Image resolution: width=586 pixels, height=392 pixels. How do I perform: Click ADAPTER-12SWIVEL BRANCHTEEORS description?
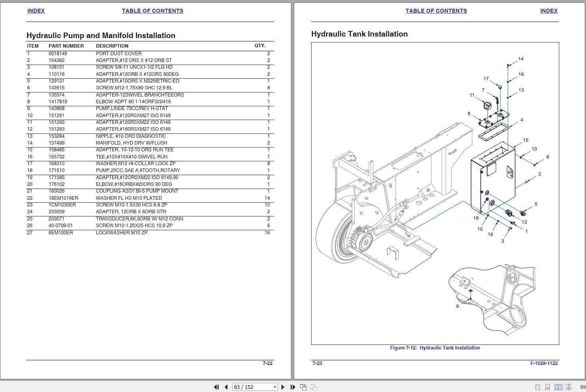[140, 95]
